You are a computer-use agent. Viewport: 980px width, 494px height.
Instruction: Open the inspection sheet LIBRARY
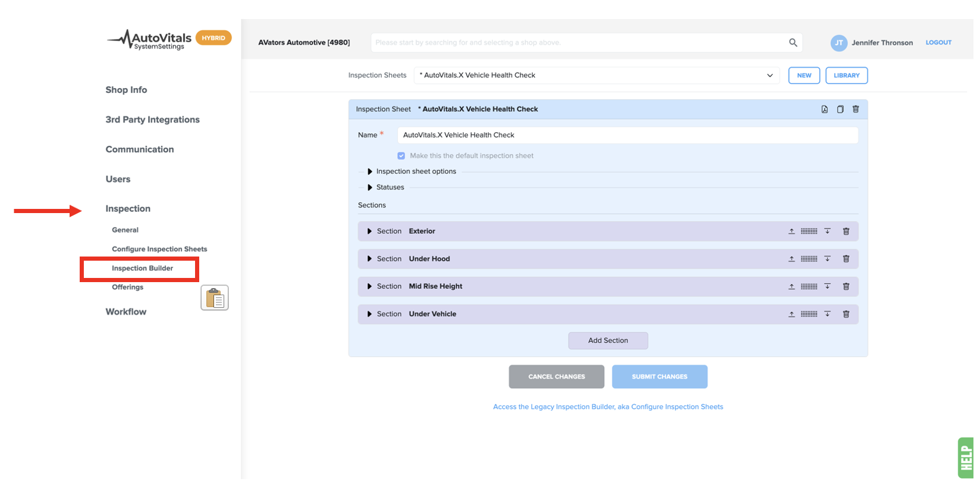(847, 76)
